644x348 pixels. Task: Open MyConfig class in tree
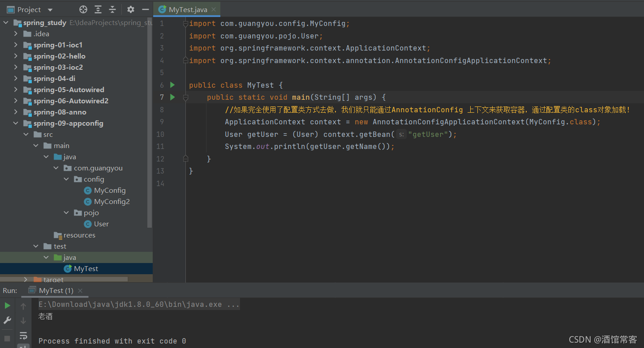click(x=110, y=191)
